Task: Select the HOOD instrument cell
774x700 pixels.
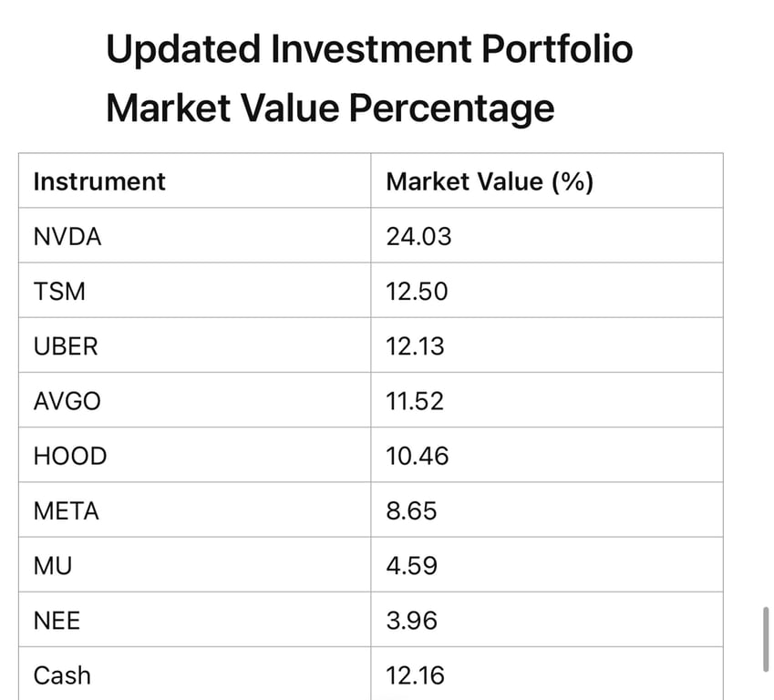Action: (x=70, y=456)
